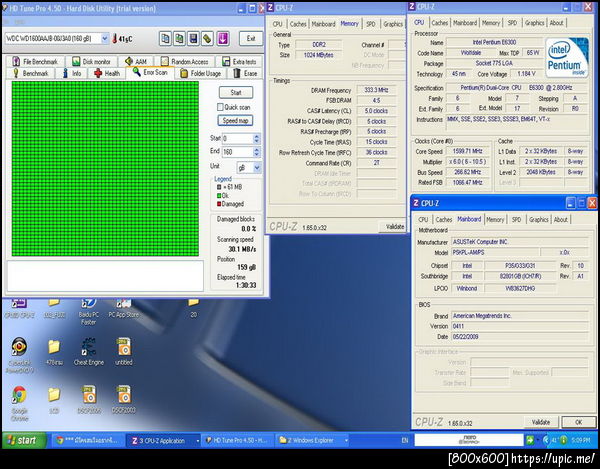The height and width of the screenshot is (469, 600).
Task: Increase the Start value with up arrow
Action: 256,136
